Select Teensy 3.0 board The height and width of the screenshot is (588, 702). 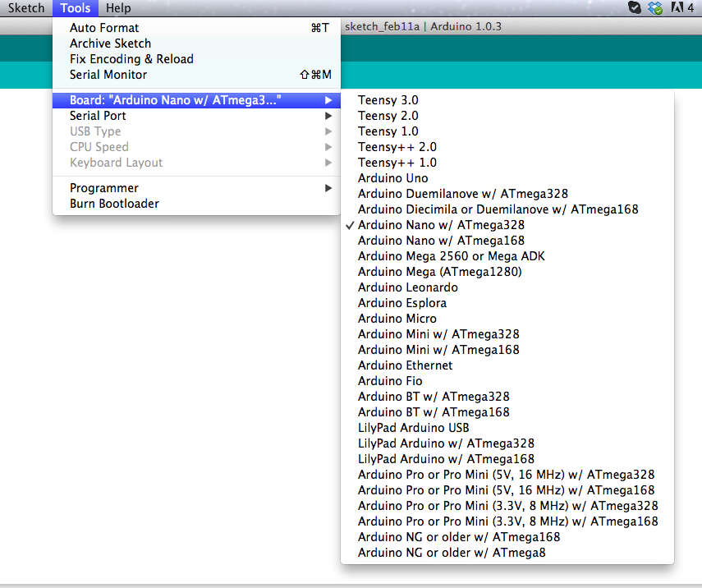(388, 100)
